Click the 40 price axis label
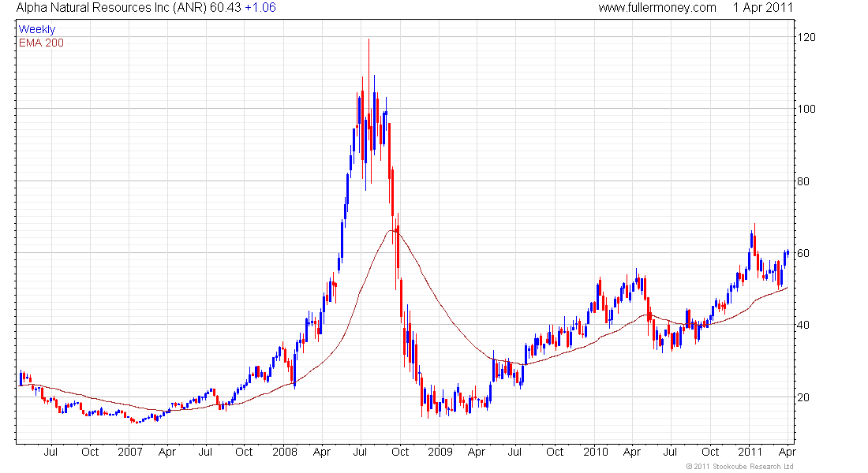 click(803, 325)
